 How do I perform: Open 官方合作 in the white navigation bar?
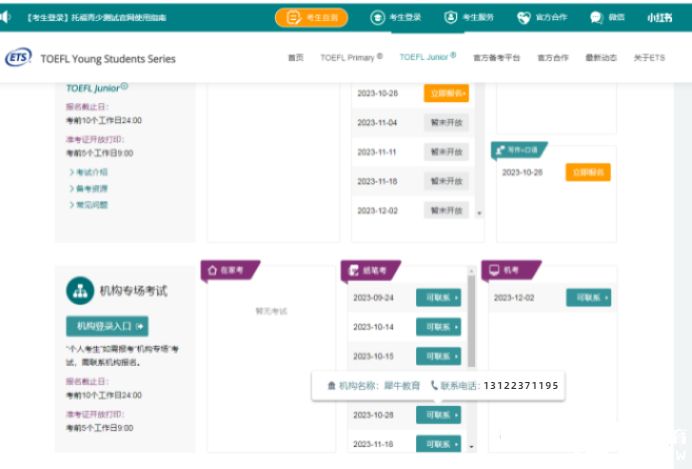553,58
